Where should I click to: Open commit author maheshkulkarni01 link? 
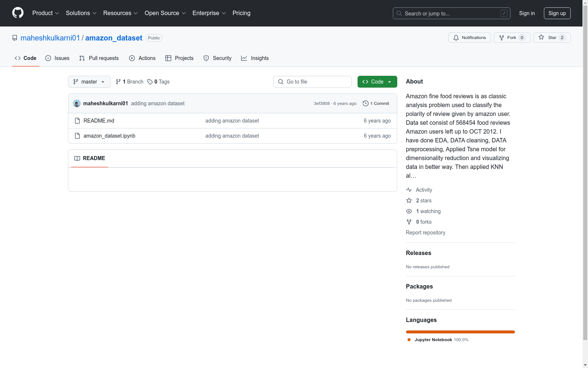pyautogui.click(x=105, y=103)
